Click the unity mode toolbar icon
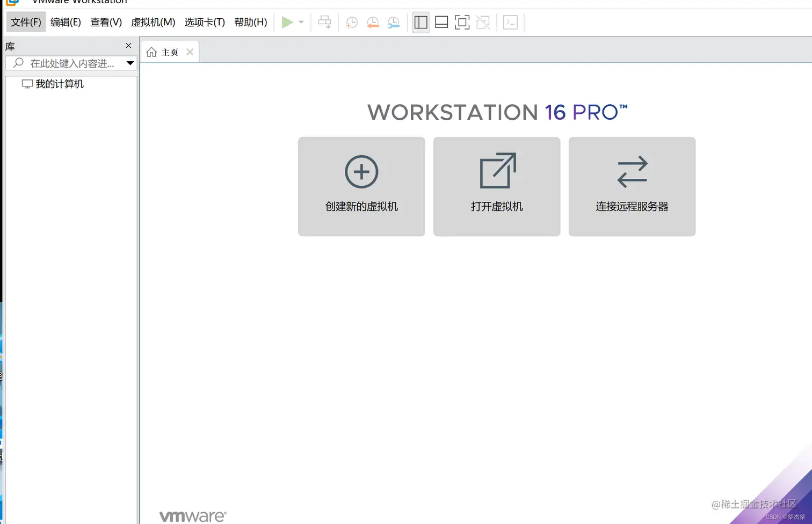 (483, 22)
